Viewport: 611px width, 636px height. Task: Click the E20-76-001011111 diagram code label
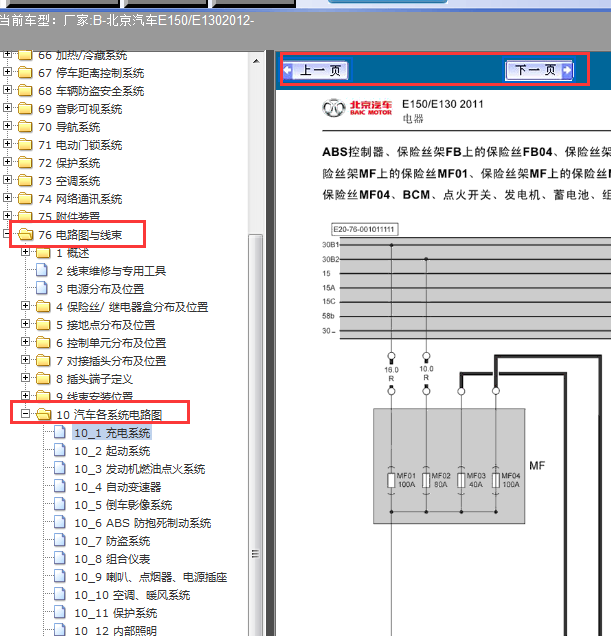364,229
